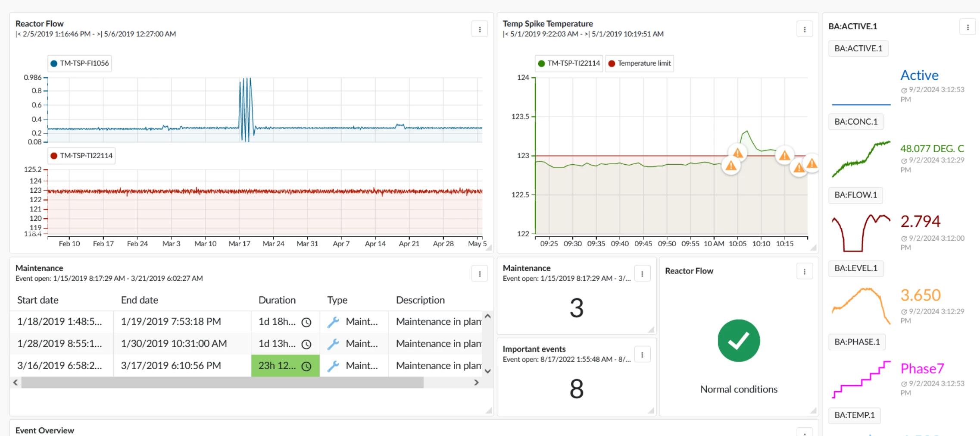Image resolution: width=980 pixels, height=436 pixels.
Task: Click the clock icon next to the 23h duration
Action: [306, 366]
